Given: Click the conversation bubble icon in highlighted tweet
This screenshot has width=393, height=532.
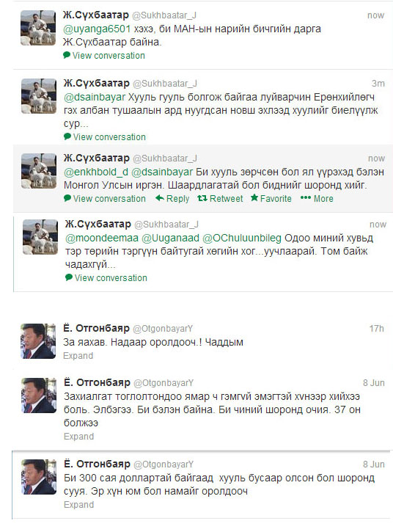Looking at the screenshot, I should pyautogui.click(x=67, y=198).
